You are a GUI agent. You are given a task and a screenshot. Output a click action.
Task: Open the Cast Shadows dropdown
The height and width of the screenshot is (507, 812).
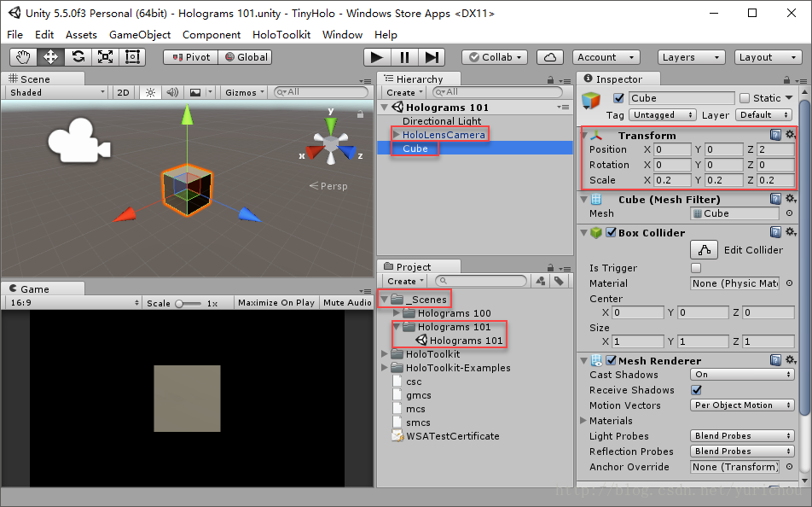pyautogui.click(x=741, y=375)
